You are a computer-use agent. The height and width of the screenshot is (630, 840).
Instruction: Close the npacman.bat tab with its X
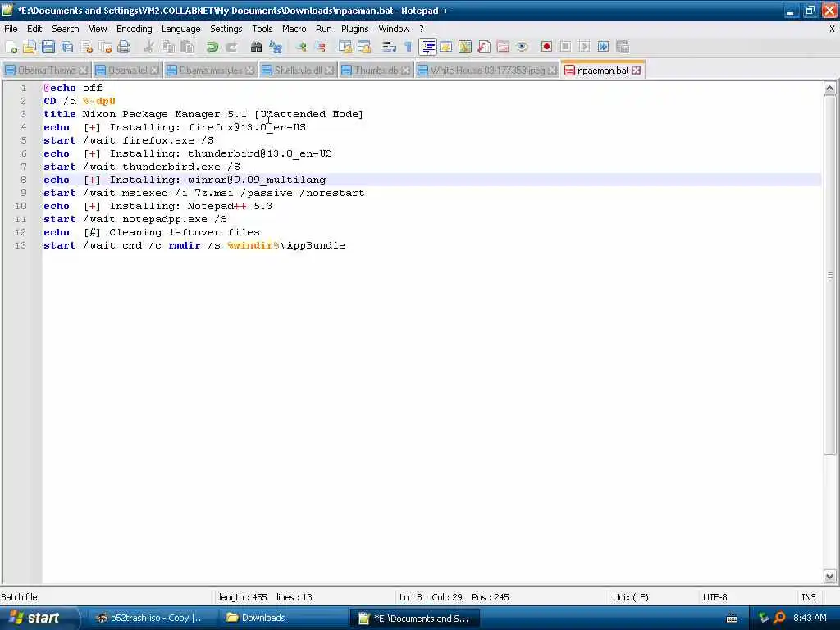click(636, 71)
